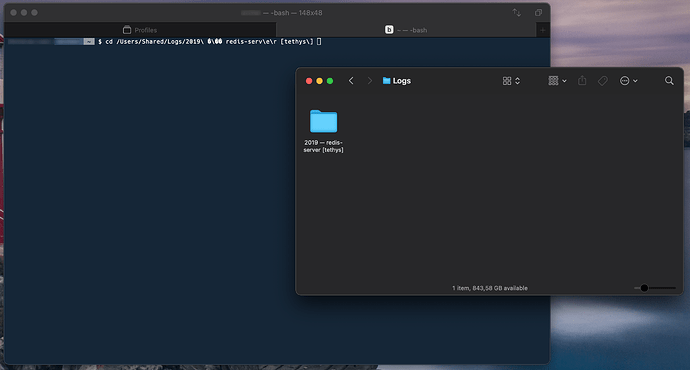This screenshot has width=690, height=370.
Task: Toggle view mode with the up-down chevrons
Action: tap(518, 81)
